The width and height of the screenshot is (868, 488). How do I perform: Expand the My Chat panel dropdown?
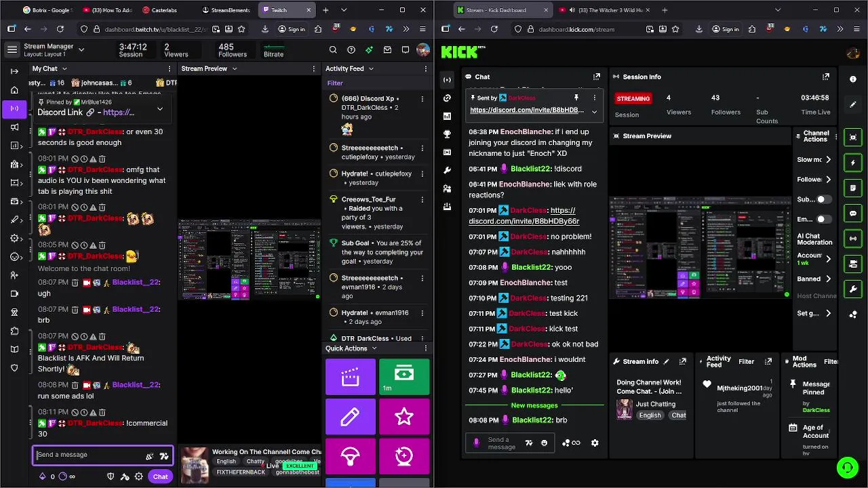click(x=64, y=68)
